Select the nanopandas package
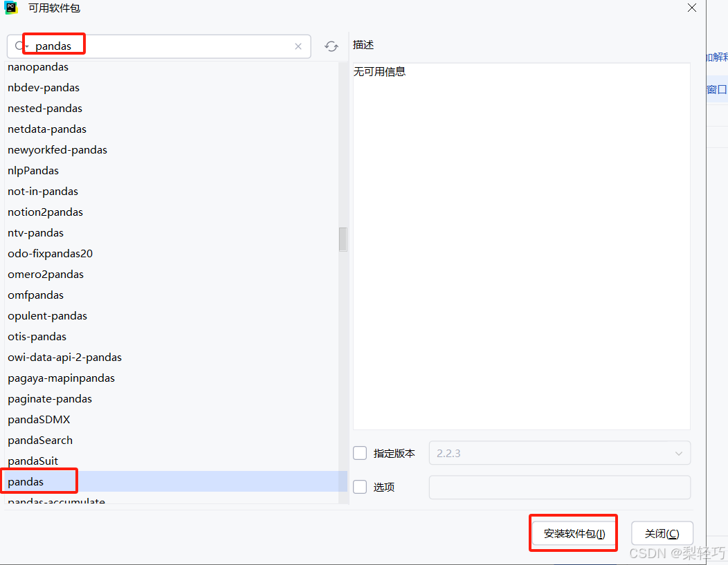Image resolution: width=728 pixels, height=565 pixels. click(172, 67)
